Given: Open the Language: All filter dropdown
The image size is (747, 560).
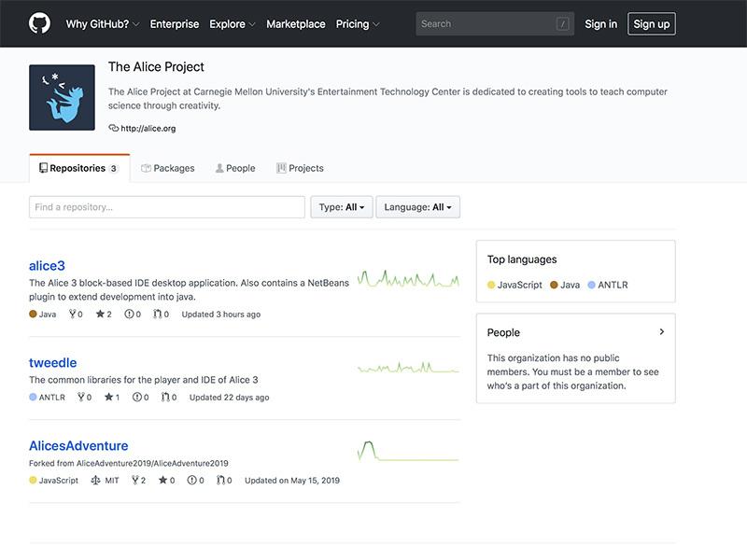Looking at the screenshot, I should [417, 207].
